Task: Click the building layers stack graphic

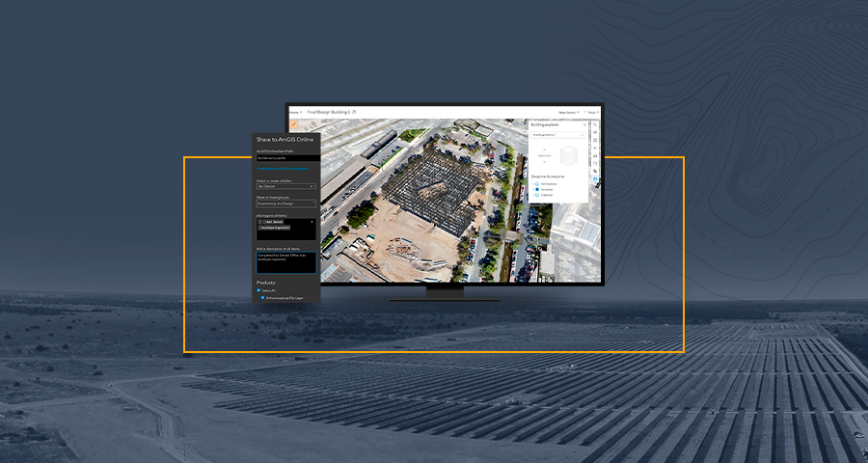Action: [568, 156]
